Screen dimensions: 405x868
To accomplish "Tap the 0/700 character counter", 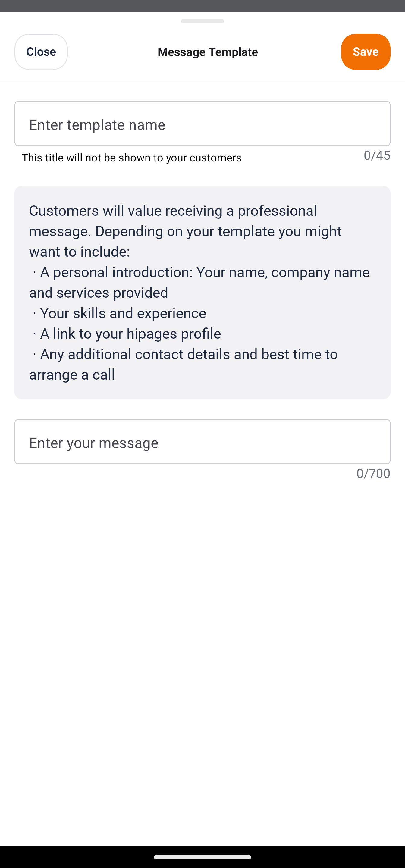I will [373, 473].
